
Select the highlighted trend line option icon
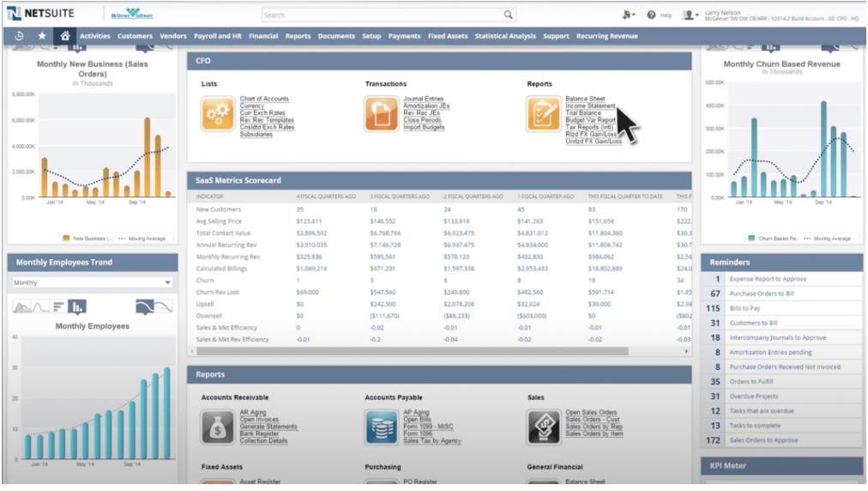pyautogui.click(x=144, y=306)
